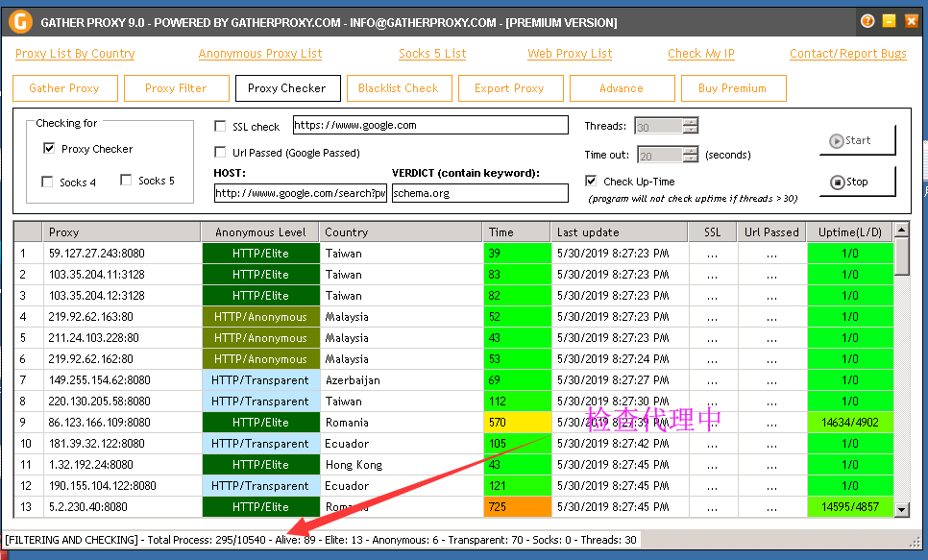Click Azerbaijan country cell

coord(401,380)
